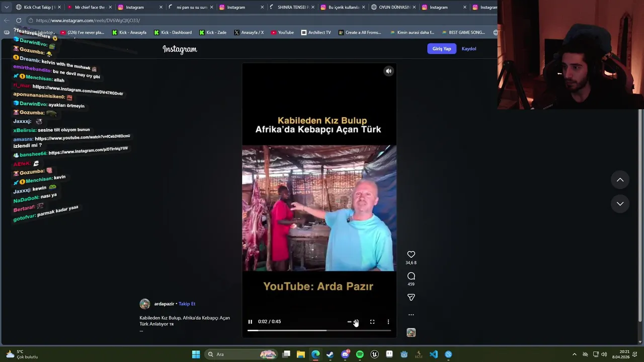Expand the reel caption ellipsis

[x=141, y=331]
